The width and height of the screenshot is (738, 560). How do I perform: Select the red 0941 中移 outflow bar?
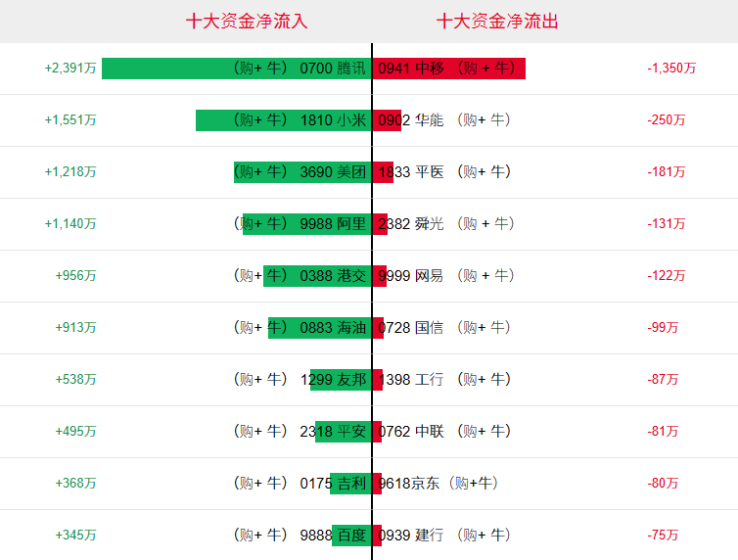point(449,69)
